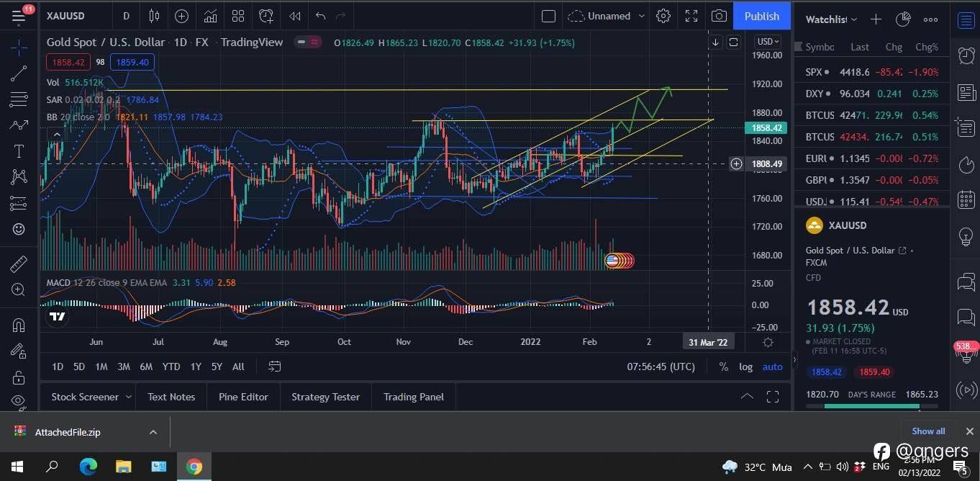The height and width of the screenshot is (481, 980).
Task: Open AttachedFile.zip download options chevron
Action: coord(153,432)
